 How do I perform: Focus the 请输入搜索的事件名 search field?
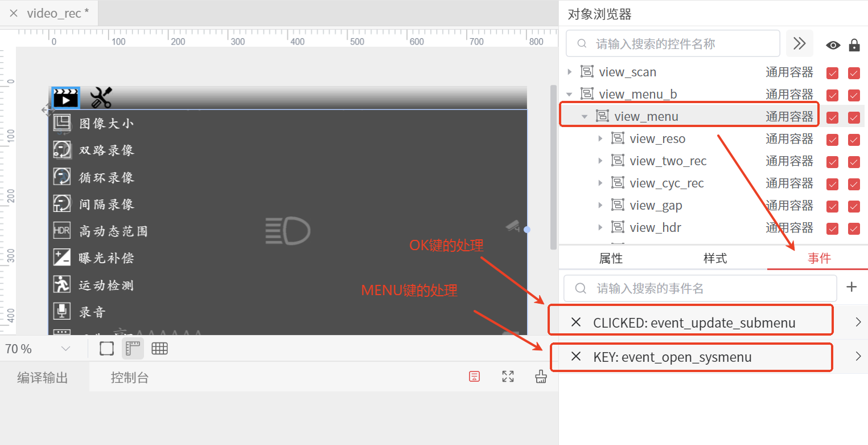(x=701, y=288)
